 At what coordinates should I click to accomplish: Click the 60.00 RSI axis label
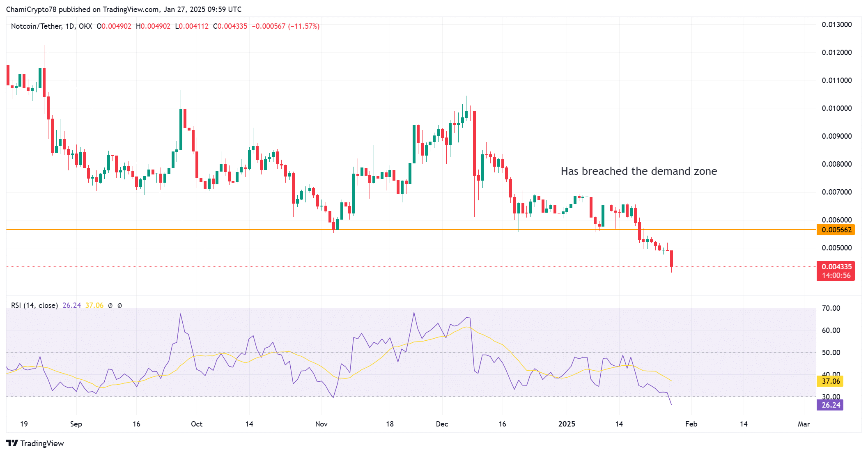pyautogui.click(x=831, y=330)
